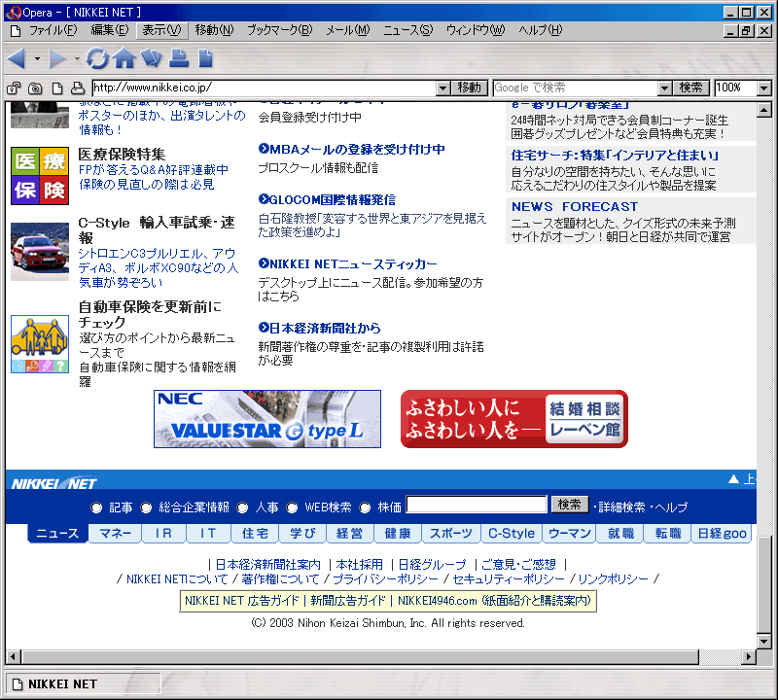Click the 検索 button beside Google field
The image size is (778, 700).
tap(691, 87)
